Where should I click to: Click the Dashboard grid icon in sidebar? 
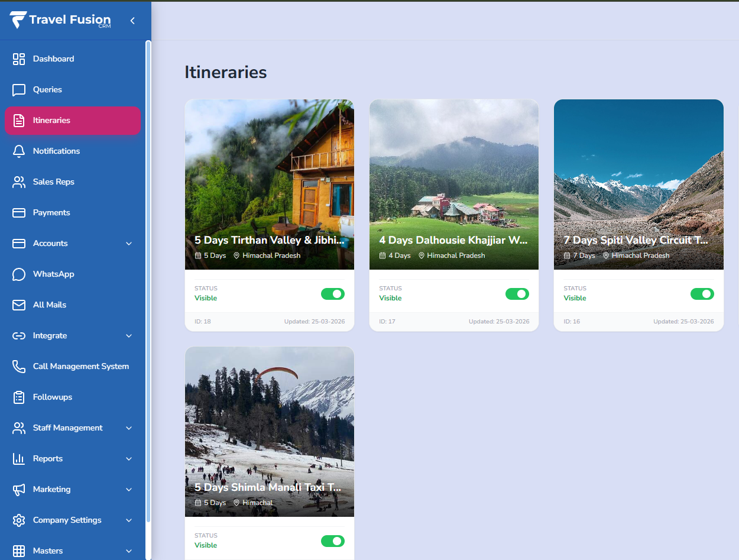point(19,59)
